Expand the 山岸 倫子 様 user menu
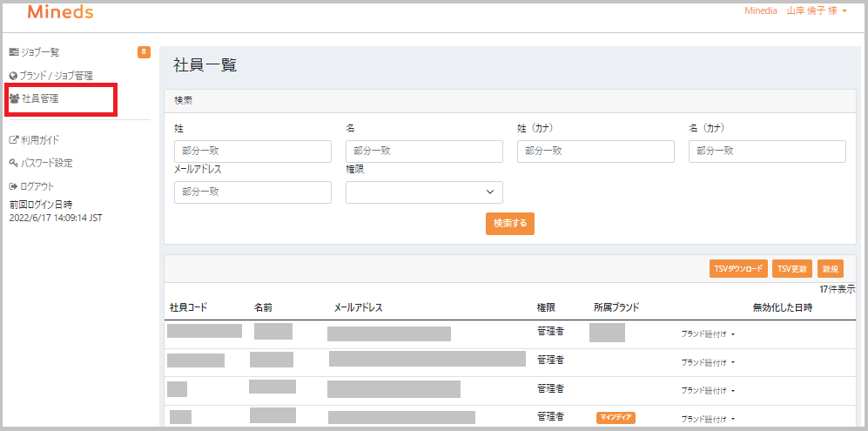The width and height of the screenshot is (868, 431). click(817, 11)
